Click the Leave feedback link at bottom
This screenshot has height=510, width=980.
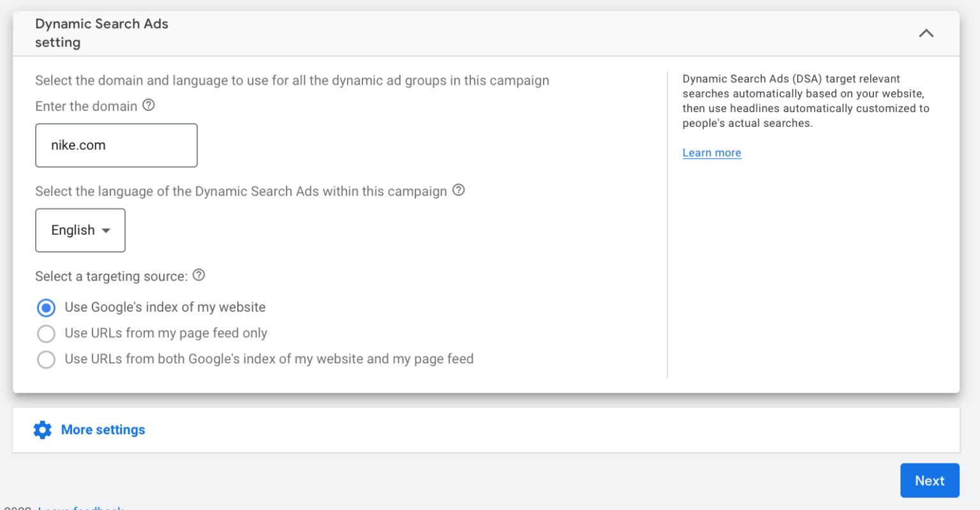tap(80, 507)
